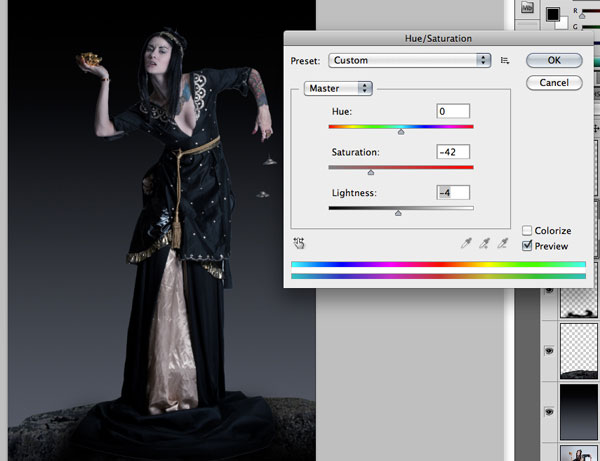
Task: Cancel the Hue/Saturation dialog
Action: 555,82
